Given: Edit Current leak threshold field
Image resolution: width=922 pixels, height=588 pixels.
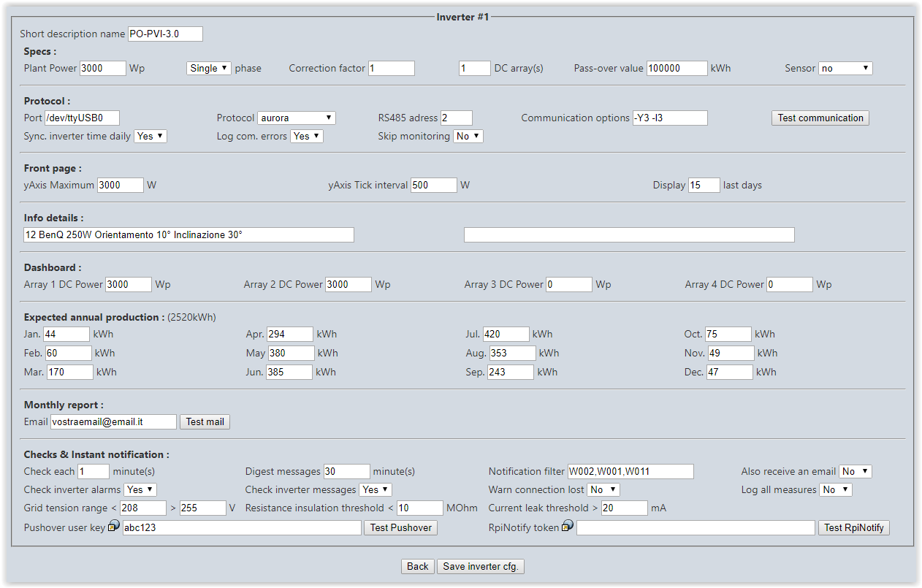Looking at the screenshot, I should tap(625, 508).
